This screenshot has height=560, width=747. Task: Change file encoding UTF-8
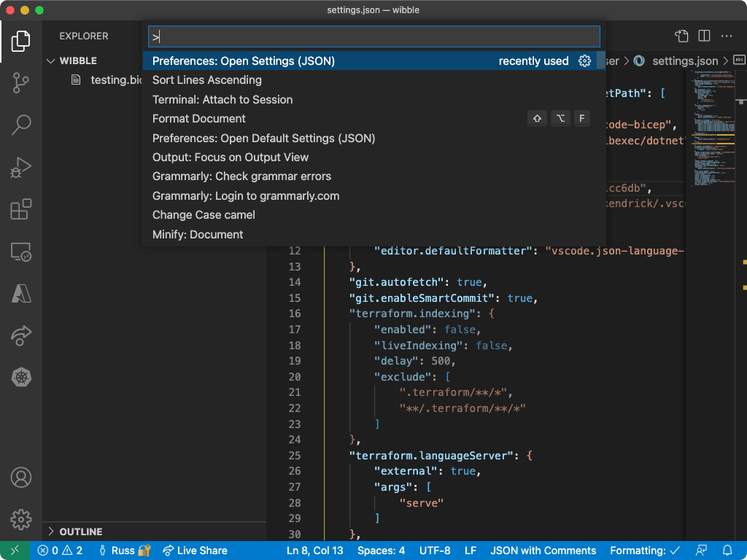click(x=435, y=551)
